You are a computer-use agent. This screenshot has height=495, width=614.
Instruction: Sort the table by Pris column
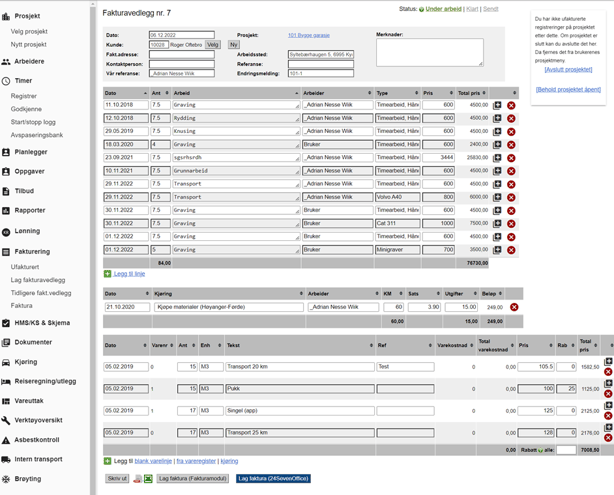(438, 92)
